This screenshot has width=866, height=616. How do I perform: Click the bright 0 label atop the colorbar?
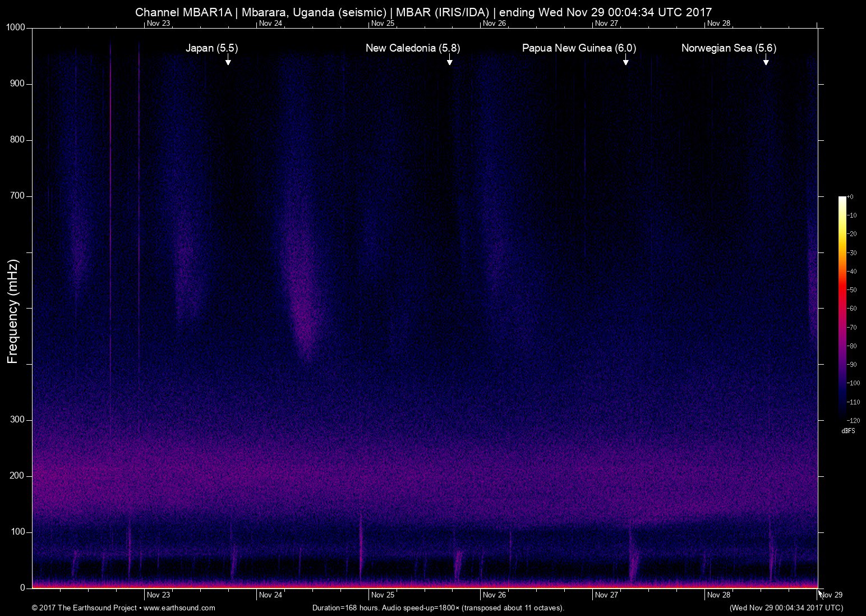point(850,197)
